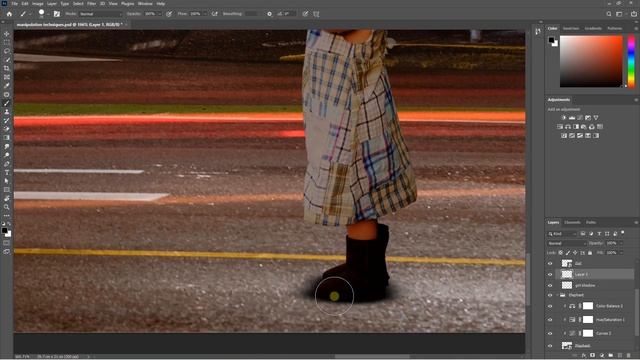The height and width of the screenshot is (360, 640).
Task: Open the Image menu
Action: 38,4
